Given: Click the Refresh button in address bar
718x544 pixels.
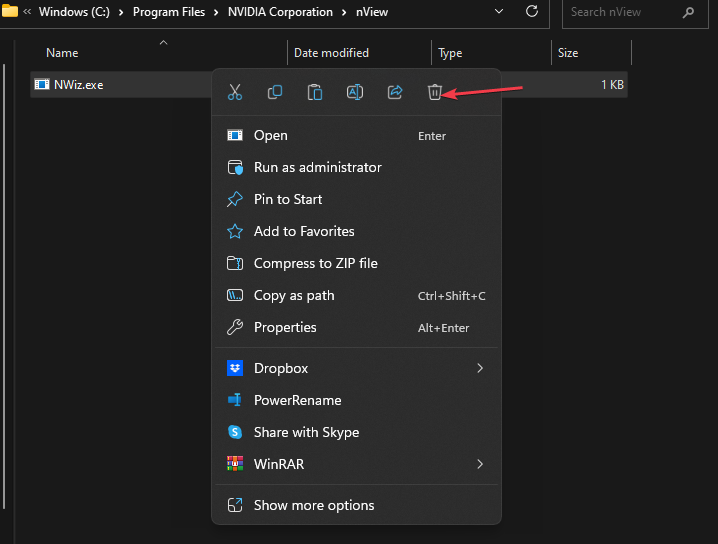Looking at the screenshot, I should [x=532, y=11].
